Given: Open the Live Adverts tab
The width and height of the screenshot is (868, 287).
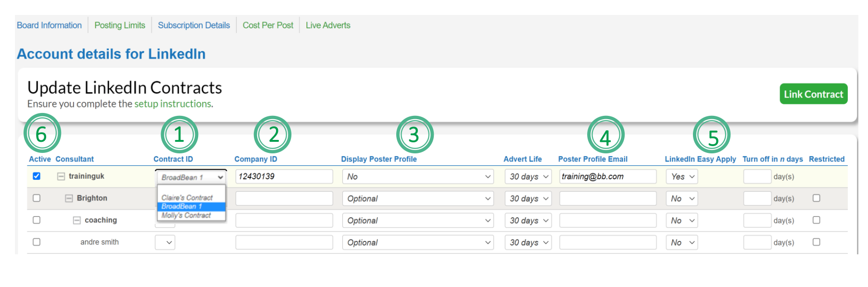Looking at the screenshot, I should (x=328, y=25).
